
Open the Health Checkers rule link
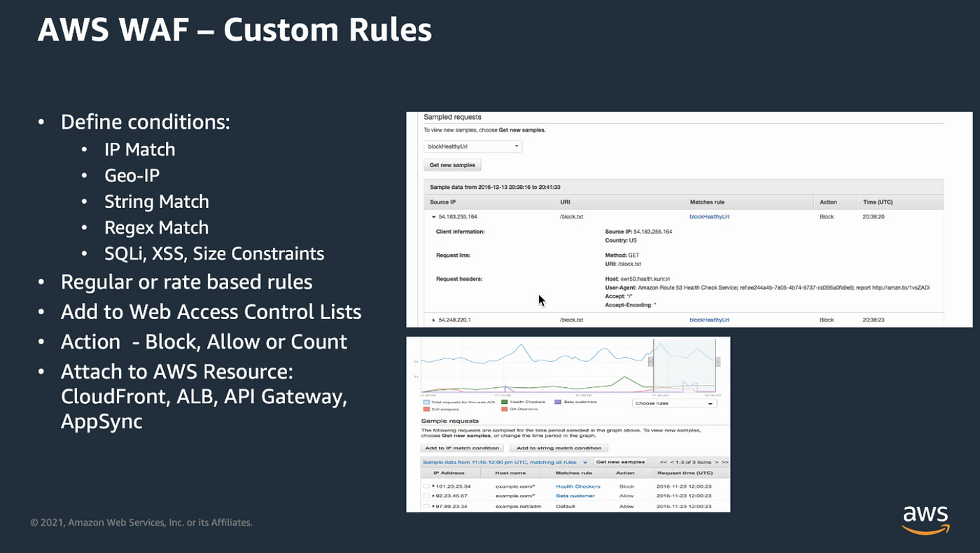[578, 486]
